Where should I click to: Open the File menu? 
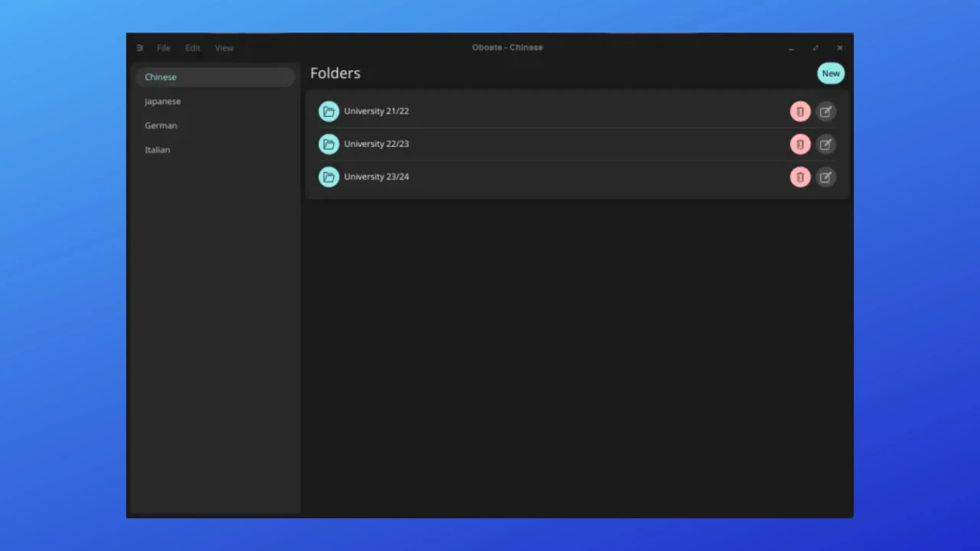[x=163, y=48]
